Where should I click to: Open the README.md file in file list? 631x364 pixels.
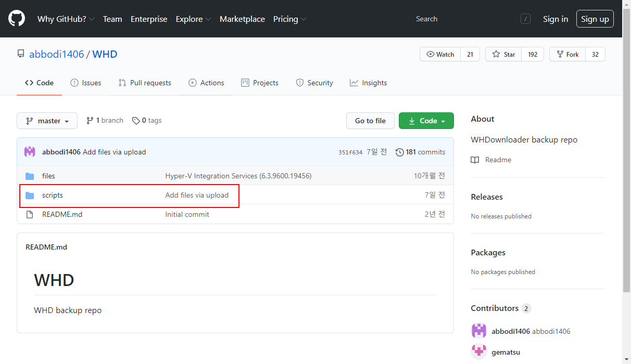pyautogui.click(x=62, y=214)
